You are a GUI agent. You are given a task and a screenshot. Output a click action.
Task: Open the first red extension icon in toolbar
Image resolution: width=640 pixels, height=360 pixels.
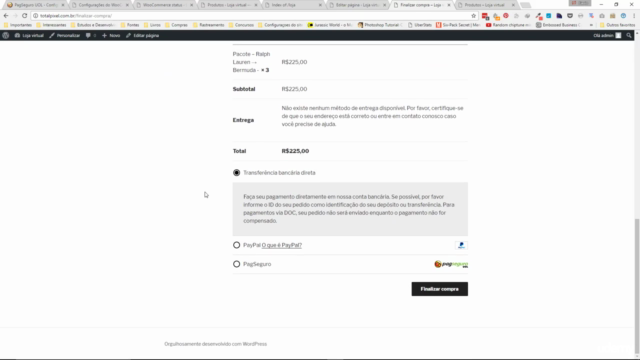tap(485, 16)
